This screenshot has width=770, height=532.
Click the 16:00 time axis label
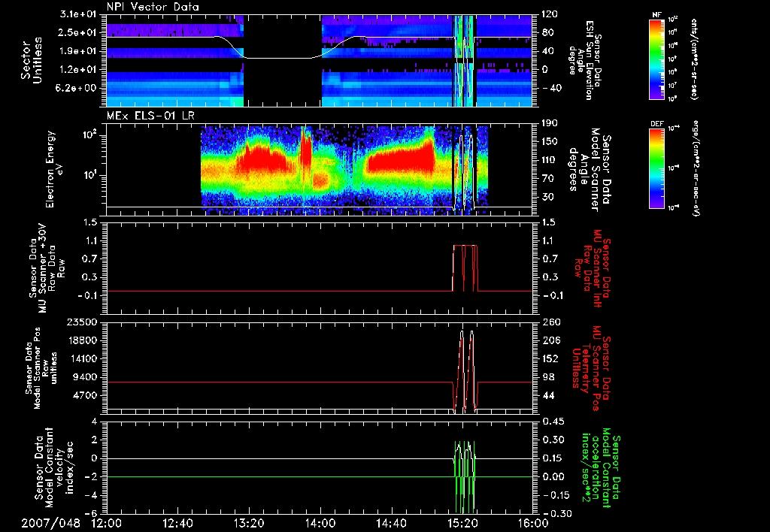(533, 523)
